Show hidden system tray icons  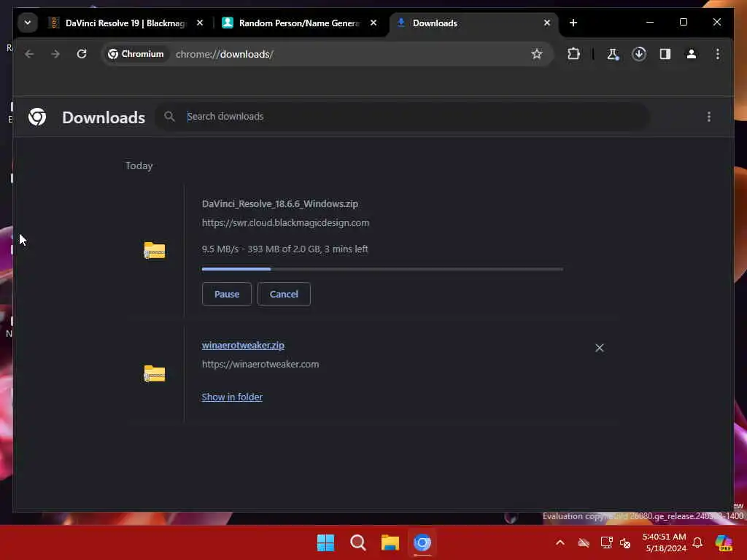pyautogui.click(x=560, y=542)
